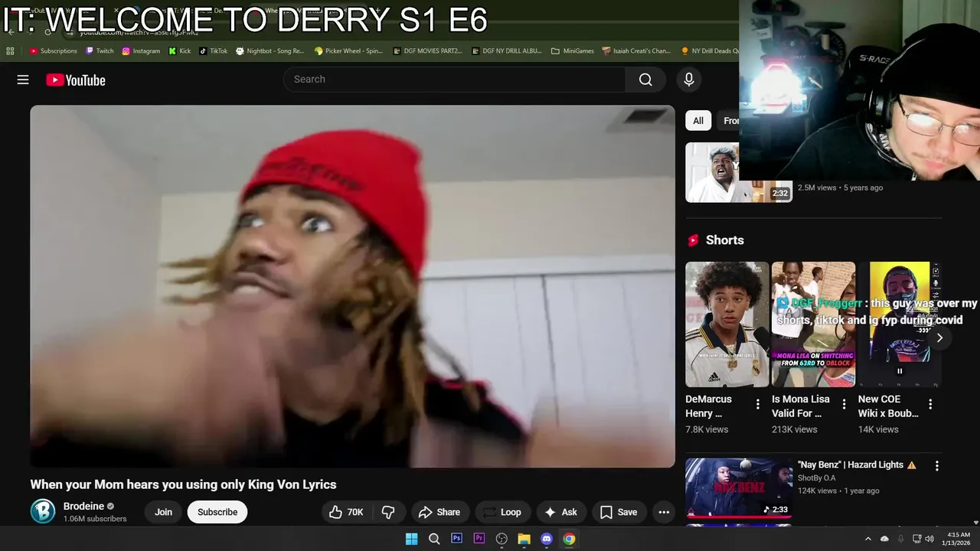The image size is (980, 551).
Task: Open the Mona Lisa short thumbnail
Action: click(813, 324)
